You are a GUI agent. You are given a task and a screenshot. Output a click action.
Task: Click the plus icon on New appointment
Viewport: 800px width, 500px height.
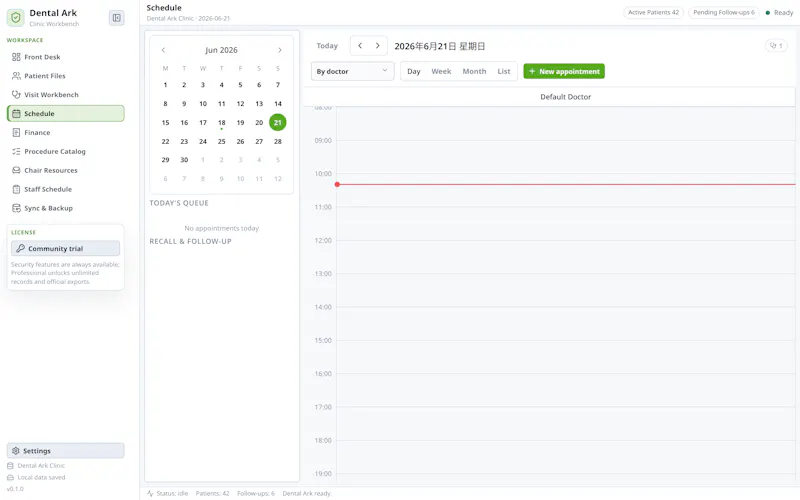[x=532, y=71]
